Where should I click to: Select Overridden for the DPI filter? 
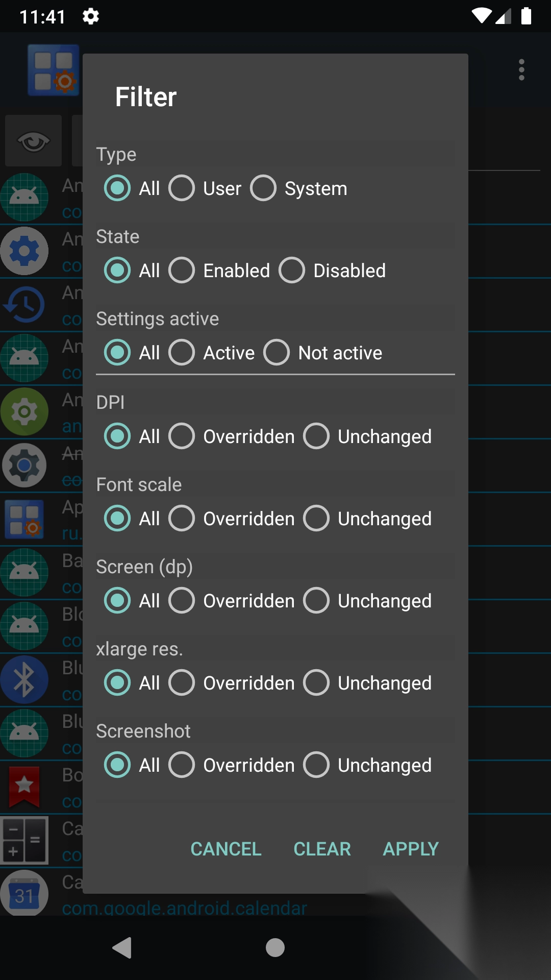point(182,436)
